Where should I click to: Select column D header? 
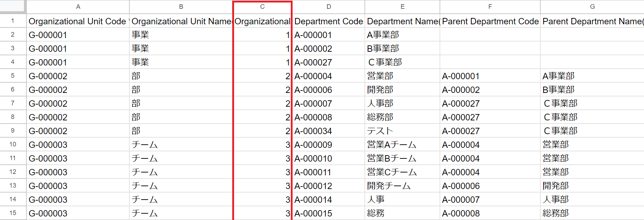coord(329,7)
